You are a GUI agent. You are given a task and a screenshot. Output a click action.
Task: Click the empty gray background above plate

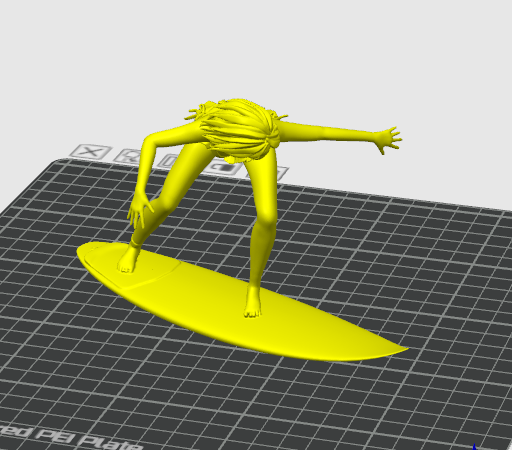pyautogui.click(x=256, y=50)
